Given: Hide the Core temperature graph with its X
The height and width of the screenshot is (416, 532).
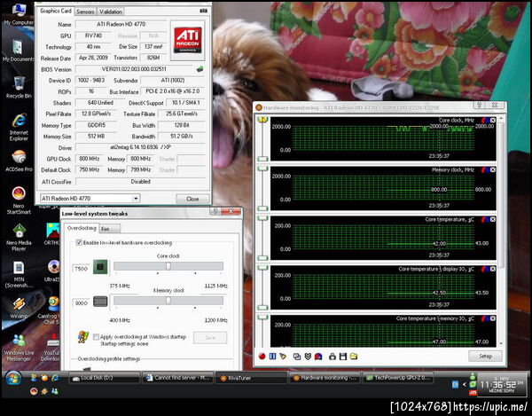Looking at the screenshot, I should (x=493, y=220).
